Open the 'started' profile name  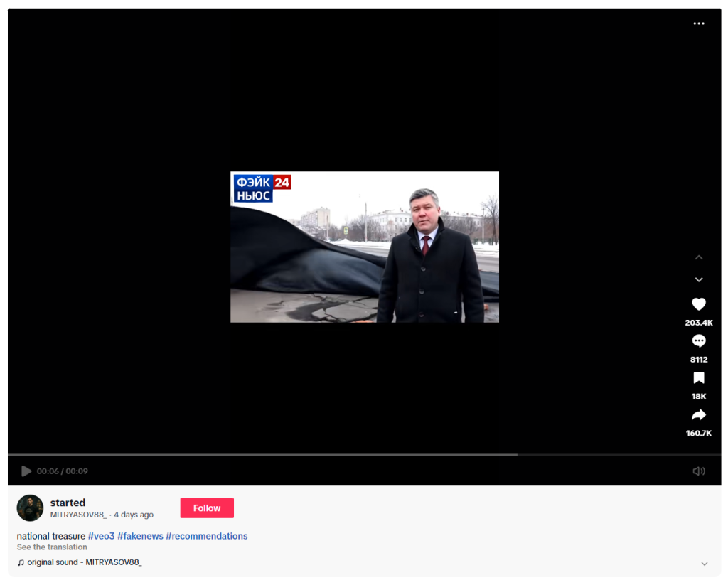[x=68, y=503]
